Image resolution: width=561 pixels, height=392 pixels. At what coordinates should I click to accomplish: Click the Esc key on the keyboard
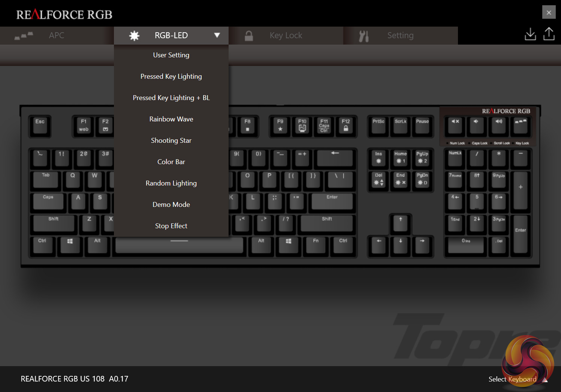click(40, 126)
